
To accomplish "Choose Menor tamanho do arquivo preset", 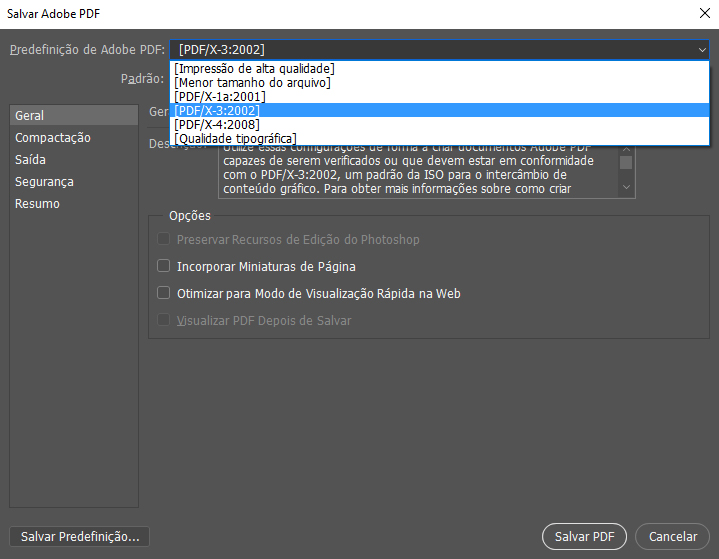I will [252, 82].
